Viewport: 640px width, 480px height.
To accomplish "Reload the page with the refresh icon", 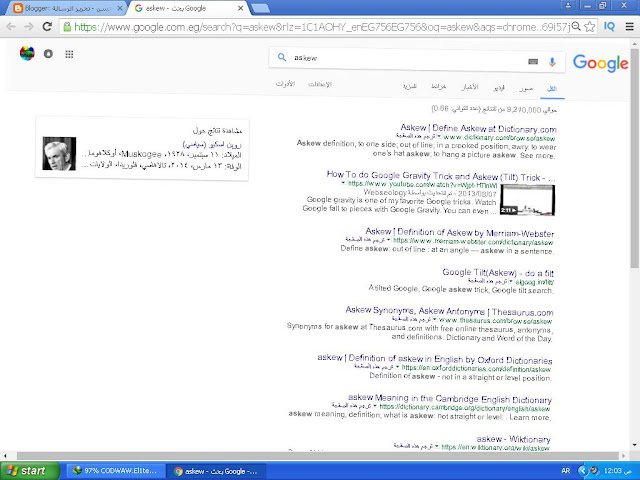I will [x=47, y=27].
